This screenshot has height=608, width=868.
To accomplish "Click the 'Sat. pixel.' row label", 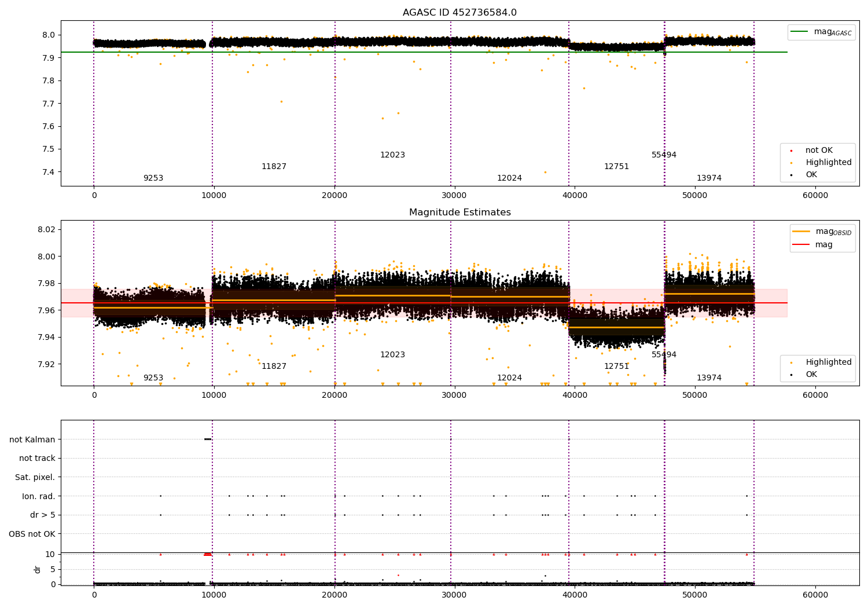I will [x=35, y=478].
